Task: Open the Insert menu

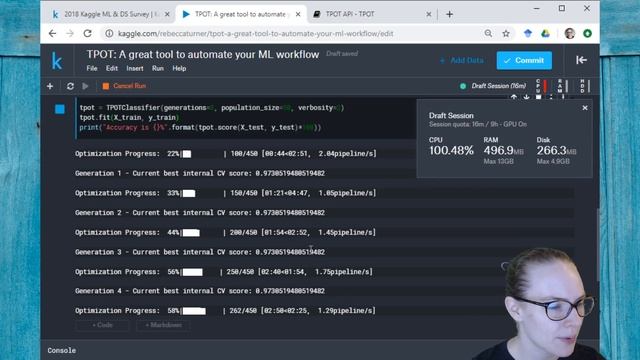Action: click(135, 69)
